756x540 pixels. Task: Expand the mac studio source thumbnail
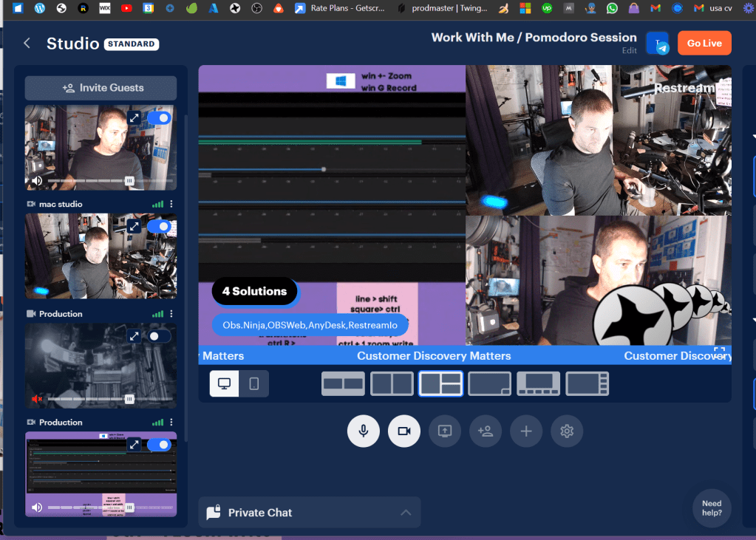coord(134,226)
